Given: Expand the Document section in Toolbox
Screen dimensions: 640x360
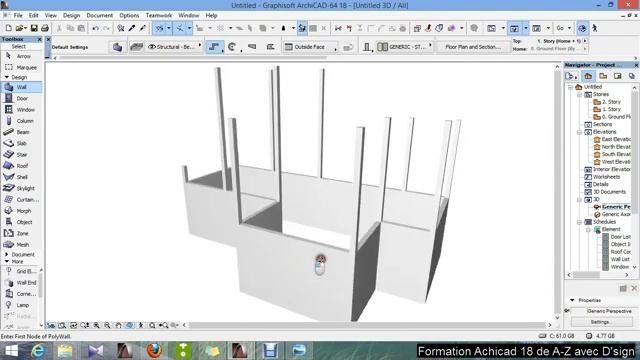Looking at the screenshot, I should tap(7, 254).
